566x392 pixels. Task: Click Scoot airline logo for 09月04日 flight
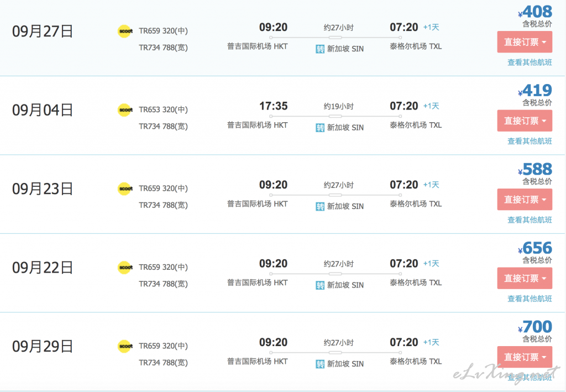click(125, 109)
